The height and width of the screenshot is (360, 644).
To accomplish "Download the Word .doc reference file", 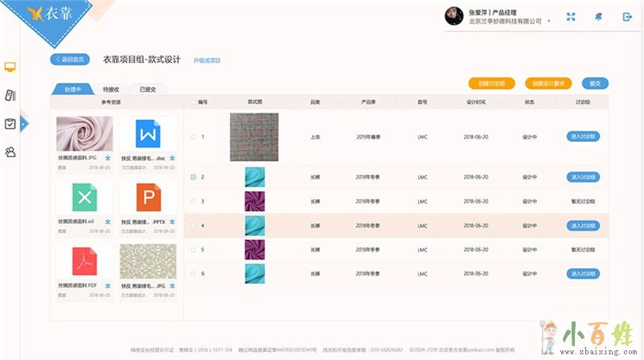I will 173,158.
